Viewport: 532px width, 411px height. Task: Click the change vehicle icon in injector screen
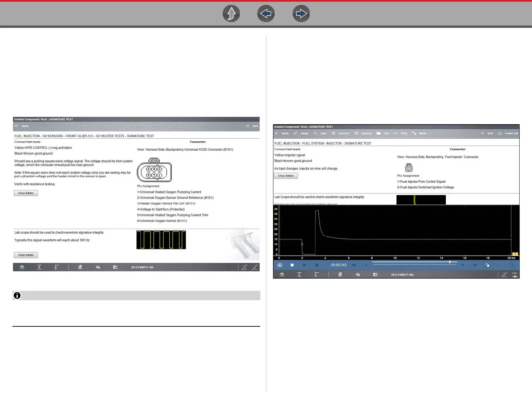click(x=358, y=275)
